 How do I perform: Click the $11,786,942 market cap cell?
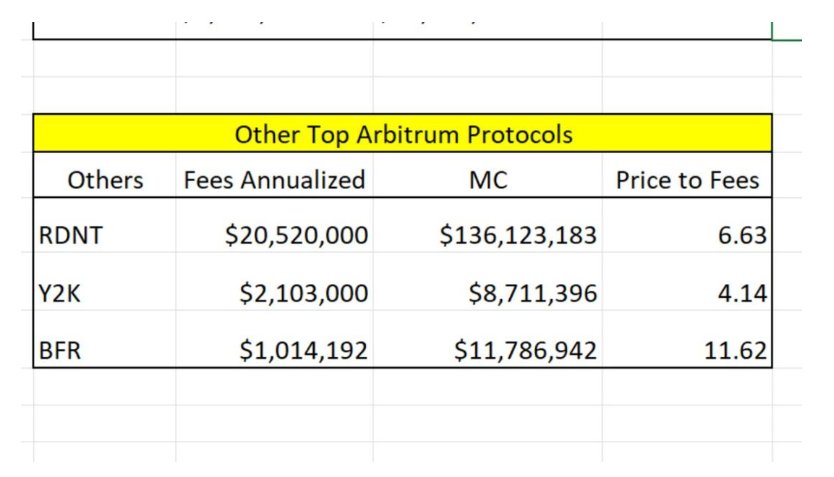point(488,339)
